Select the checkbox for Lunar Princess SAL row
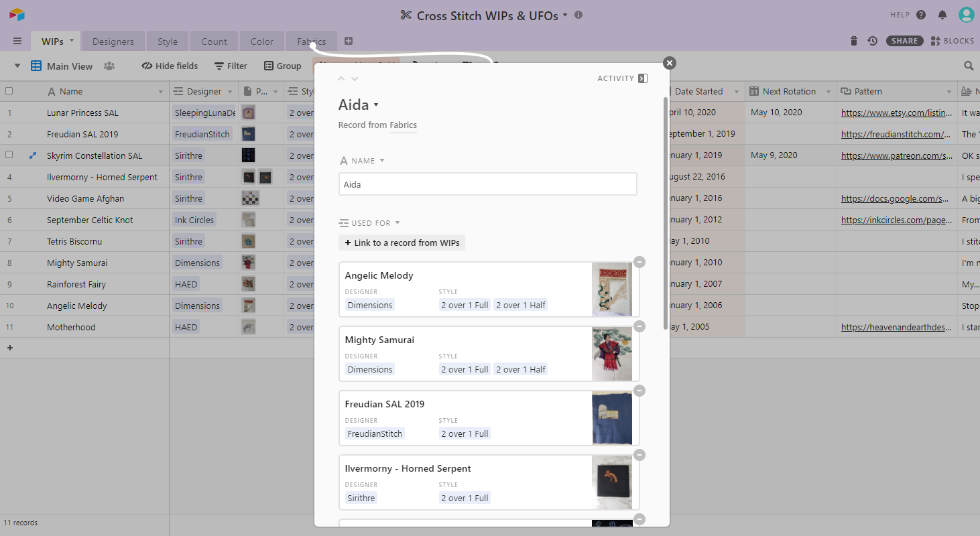 pyautogui.click(x=9, y=113)
